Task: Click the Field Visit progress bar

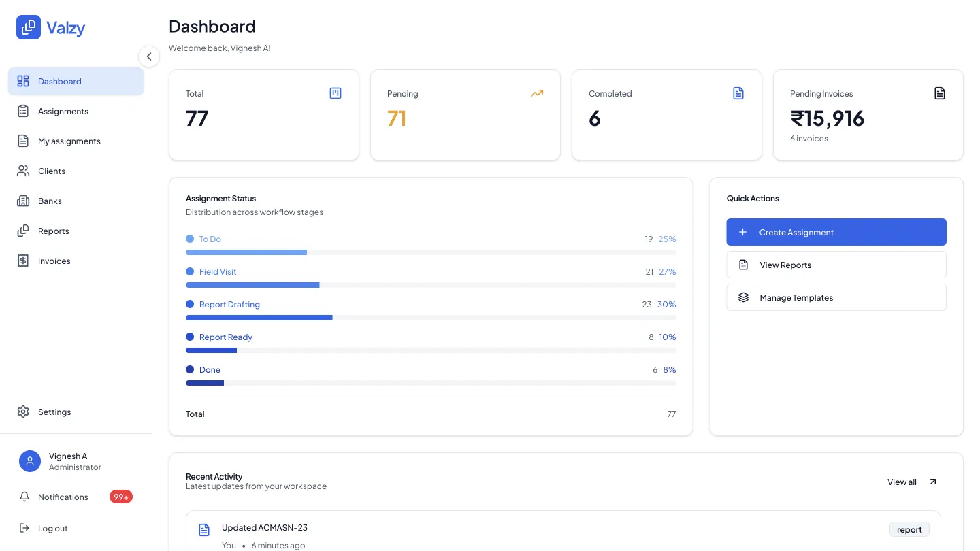Action: pyautogui.click(x=431, y=285)
